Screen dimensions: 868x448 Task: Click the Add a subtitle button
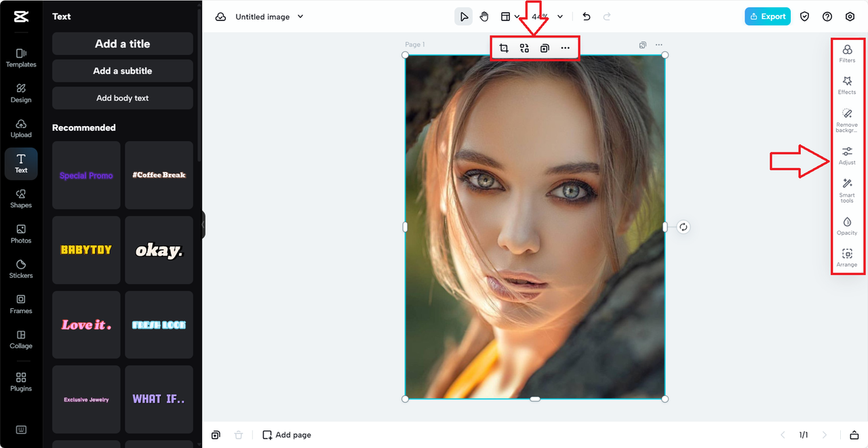pyautogui.click(x=123, y=70)
